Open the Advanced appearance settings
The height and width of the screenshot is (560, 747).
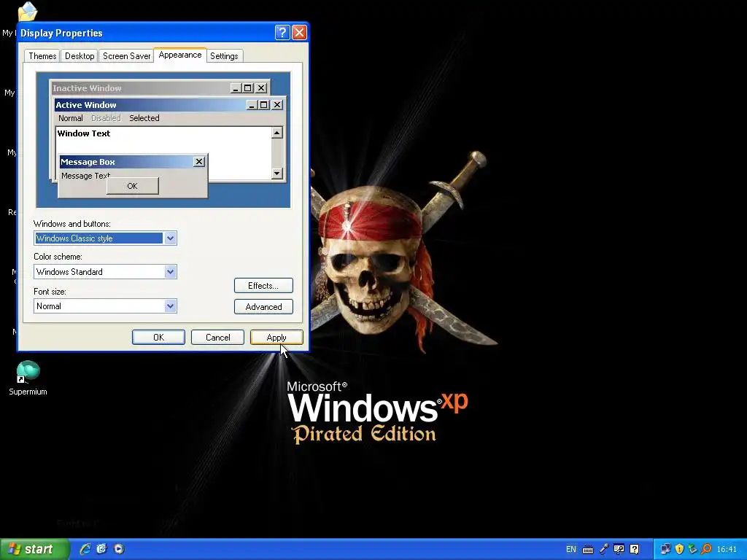pos(263,307)
